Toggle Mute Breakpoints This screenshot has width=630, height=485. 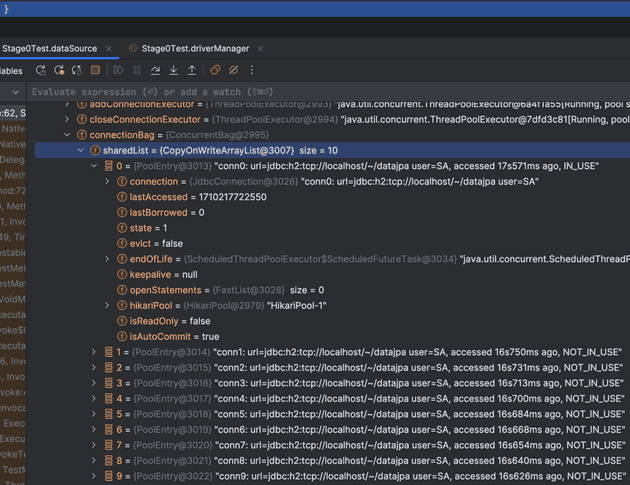233,70
